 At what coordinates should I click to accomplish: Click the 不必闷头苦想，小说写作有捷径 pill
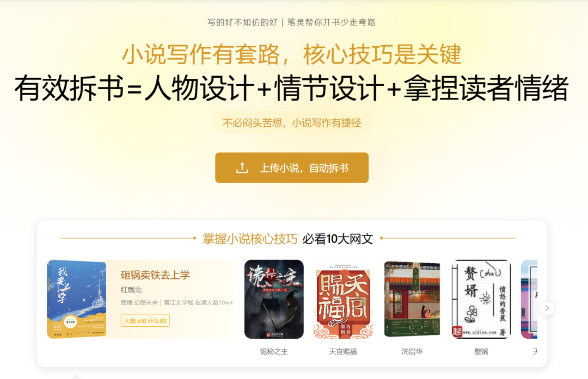coord(292,122)
